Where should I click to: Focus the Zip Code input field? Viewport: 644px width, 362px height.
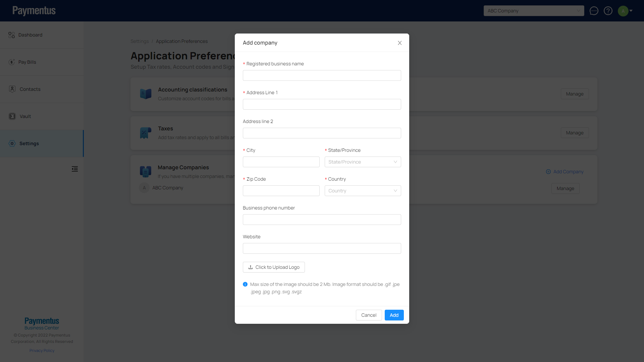[x=281, y=191]
